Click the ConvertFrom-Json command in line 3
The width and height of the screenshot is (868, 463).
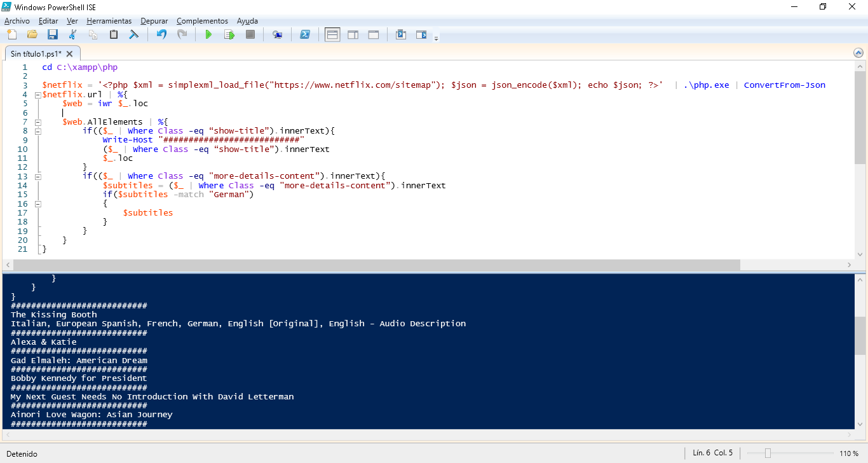click(785, 85)
